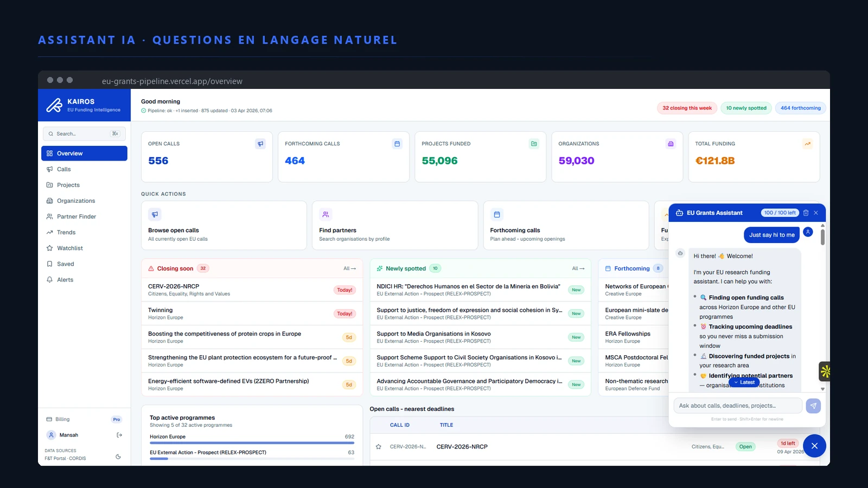Viewport: 868px width, 488px height.
Task: Click the Open Calls megaphone icon
Action: coord(260,144)
